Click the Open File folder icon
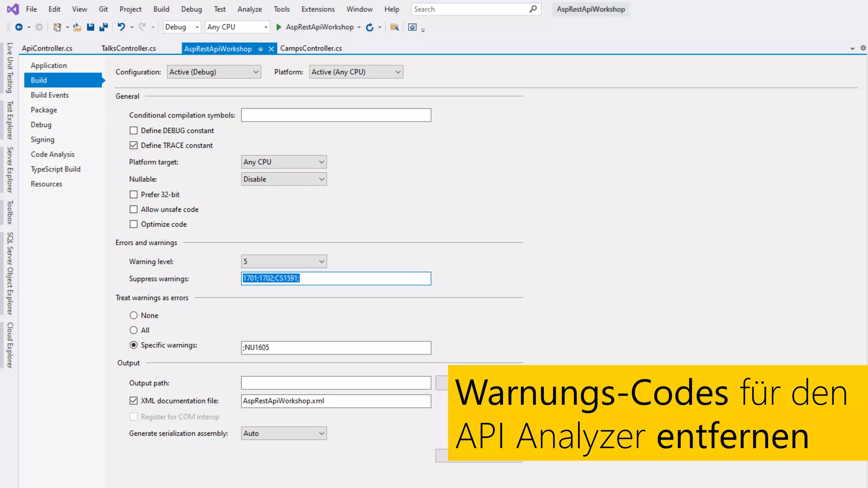 point(77,27)
